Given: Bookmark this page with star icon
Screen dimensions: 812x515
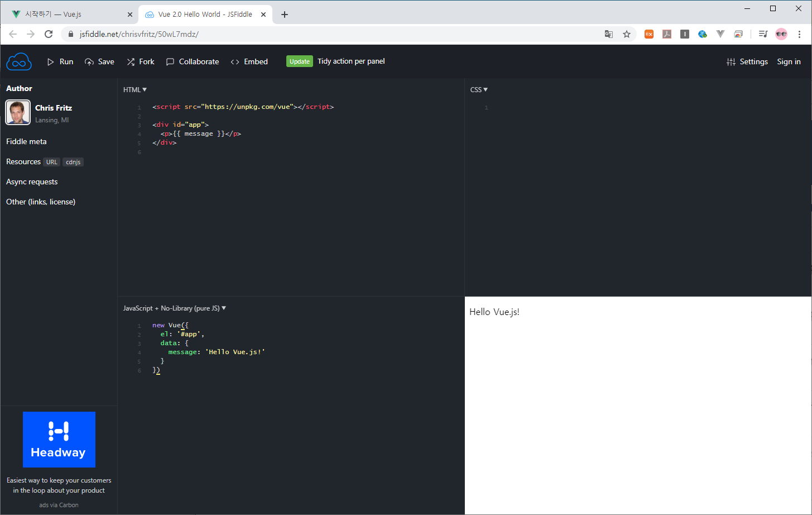Looking at the screenshot, I should point(627,34).
